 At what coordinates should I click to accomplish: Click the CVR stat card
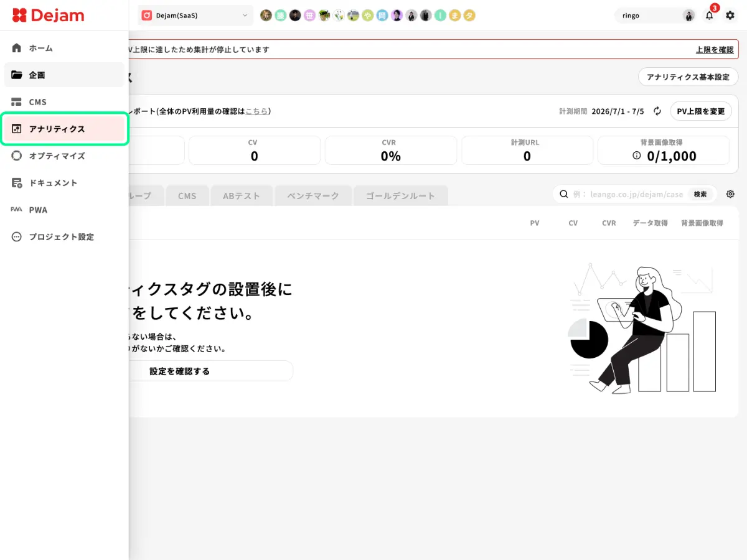click(x=391, y=151)
